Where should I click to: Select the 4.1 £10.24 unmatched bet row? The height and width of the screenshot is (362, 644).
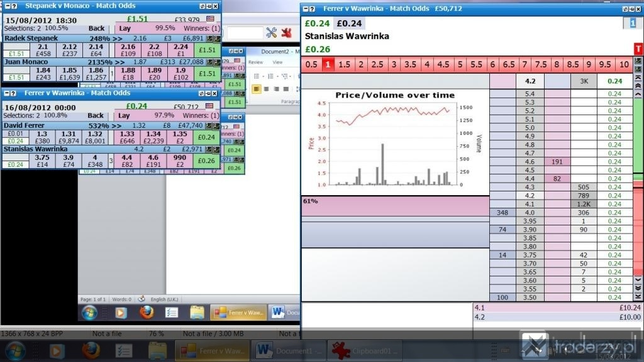point(558,308)
